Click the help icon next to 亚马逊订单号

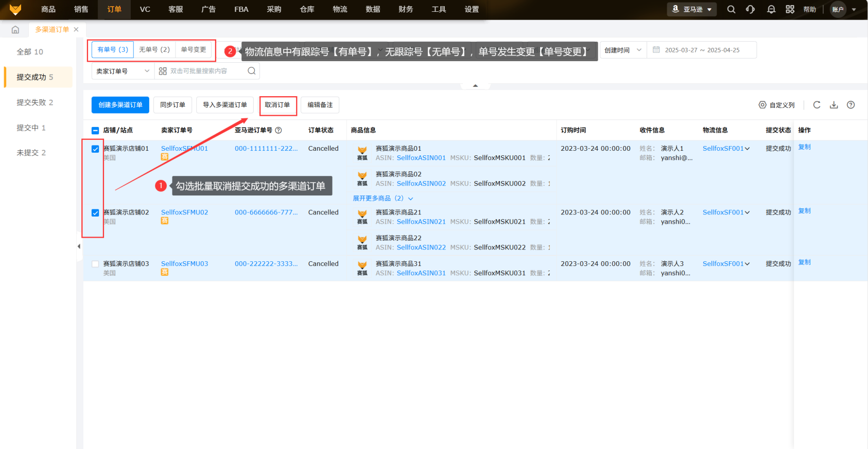point(279,130)
